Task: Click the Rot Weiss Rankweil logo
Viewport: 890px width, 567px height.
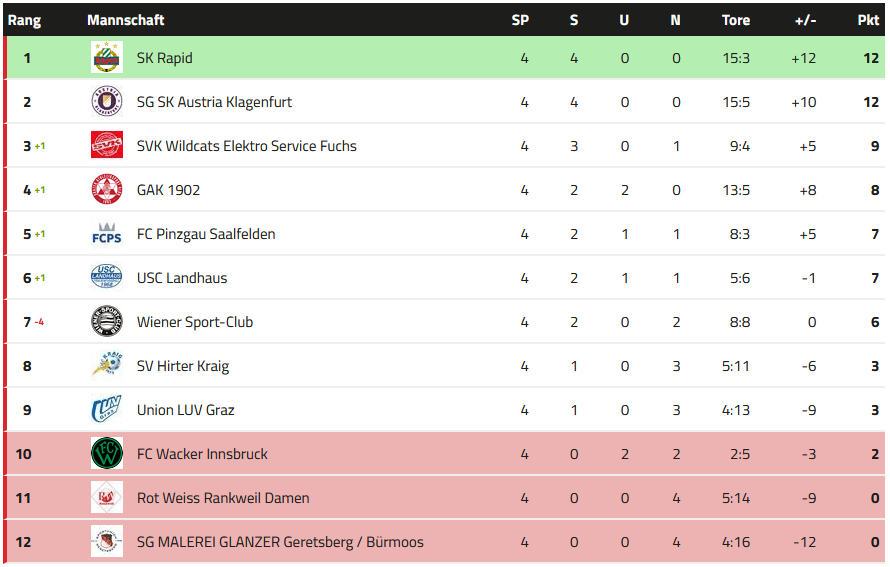Action: pos(107,498)
